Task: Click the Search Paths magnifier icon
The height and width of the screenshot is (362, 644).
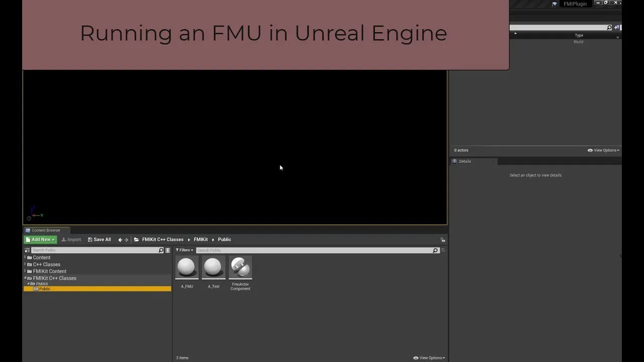Action: [x=161, y=250]
